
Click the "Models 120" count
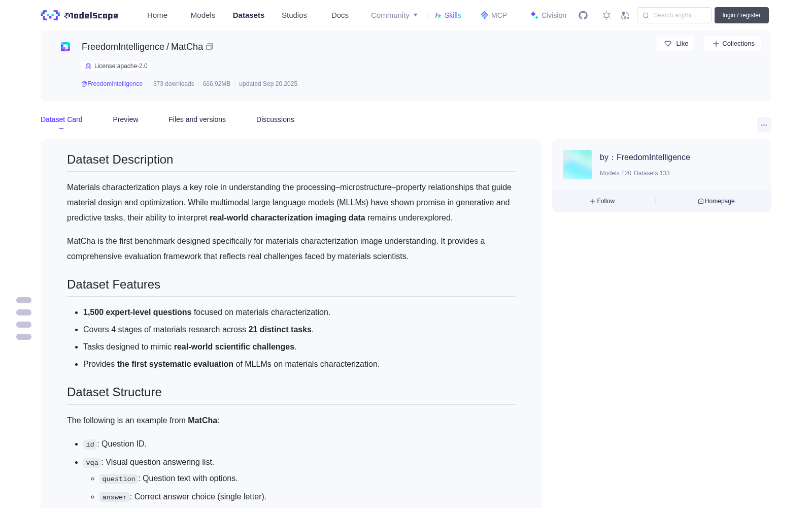(616, 173)
